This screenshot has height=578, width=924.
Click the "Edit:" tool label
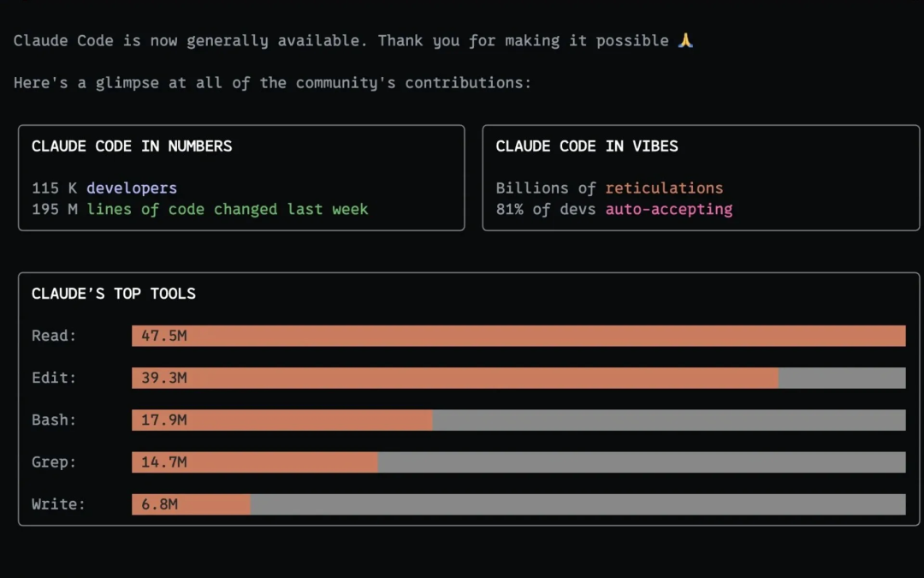(x=54, y=378)
